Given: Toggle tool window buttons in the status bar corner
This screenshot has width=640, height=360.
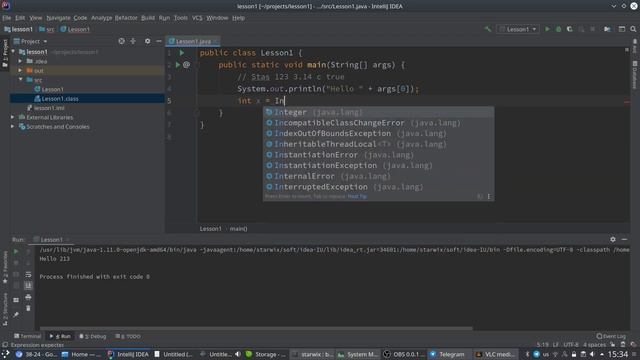Looking at the screenshot, I should [5, 345].
